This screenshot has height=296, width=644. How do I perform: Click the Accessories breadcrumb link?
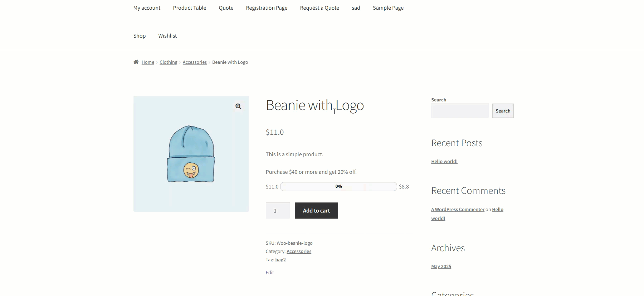pos(195,62)
